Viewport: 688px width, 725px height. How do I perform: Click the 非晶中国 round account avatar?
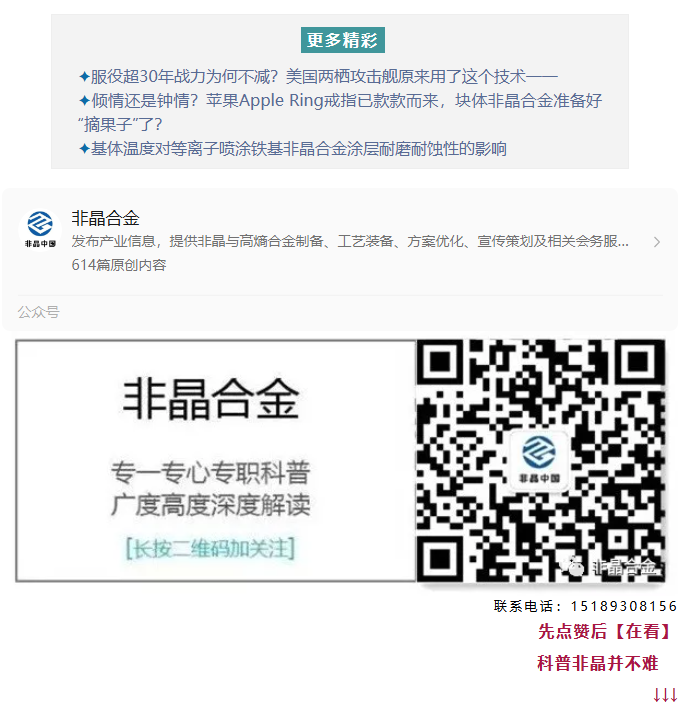(x=40, y=230)
